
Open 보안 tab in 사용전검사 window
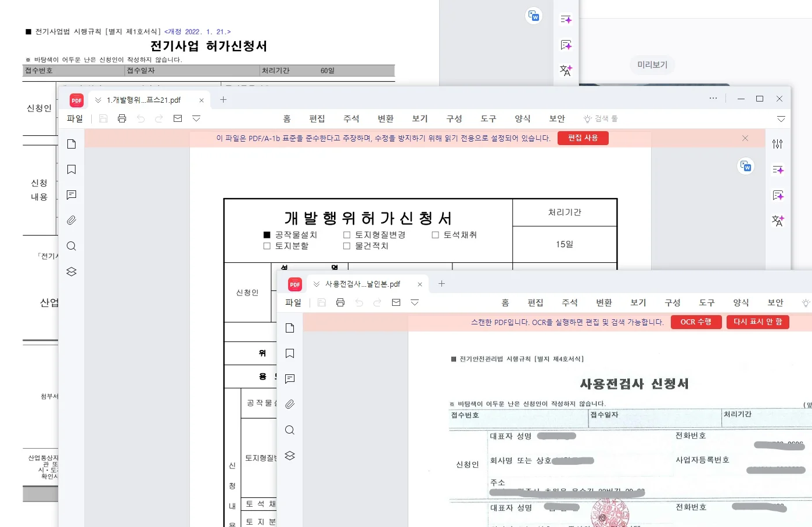[x=775, y=302]
